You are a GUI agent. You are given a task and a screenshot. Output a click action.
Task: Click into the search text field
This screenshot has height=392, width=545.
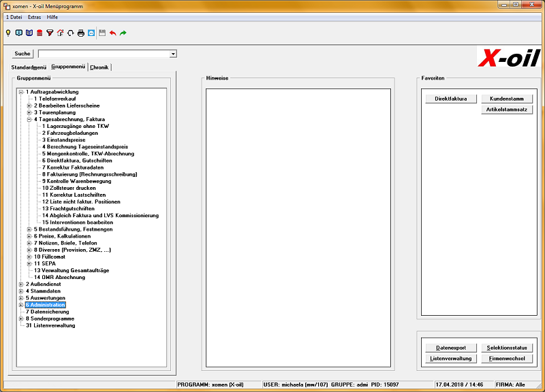[104, 54]
